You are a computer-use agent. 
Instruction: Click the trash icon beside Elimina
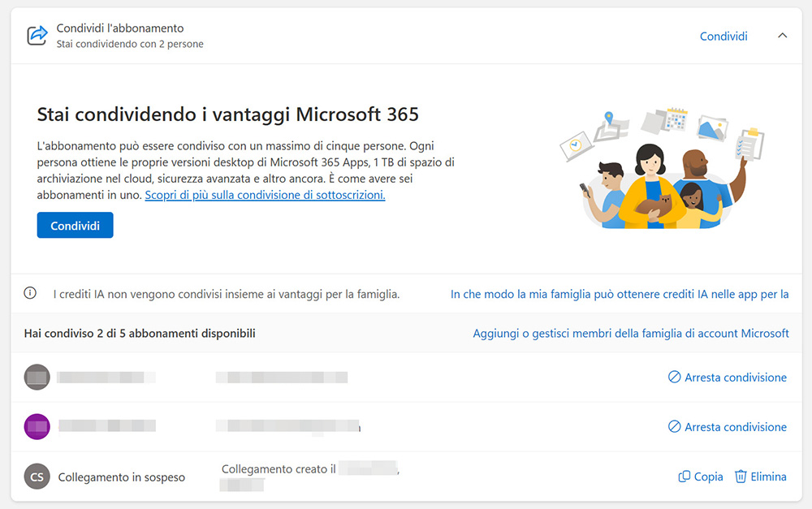pos(742,477)
